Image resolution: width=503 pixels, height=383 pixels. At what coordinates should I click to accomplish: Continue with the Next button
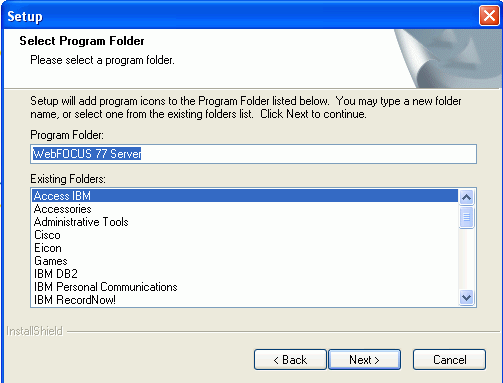[364, 360]
